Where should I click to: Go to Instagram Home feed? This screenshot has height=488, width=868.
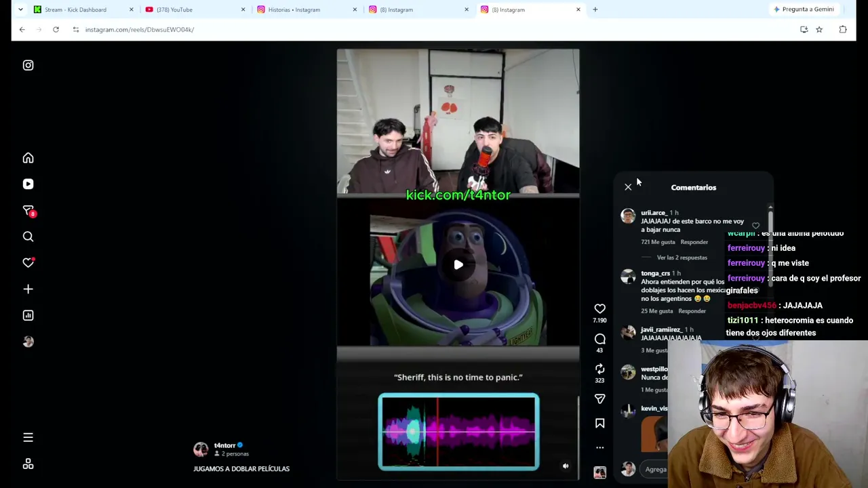(x=28, y=158)
